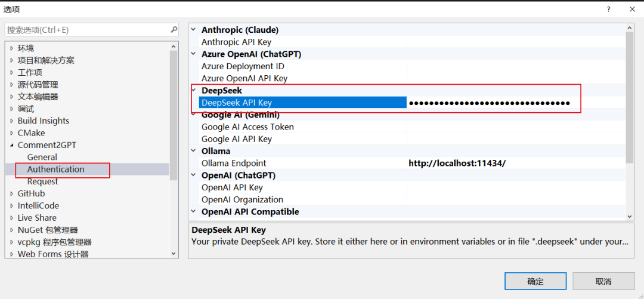Open the General settings page
The width and height of the screenshot is (644, 299).
(42, 158)
